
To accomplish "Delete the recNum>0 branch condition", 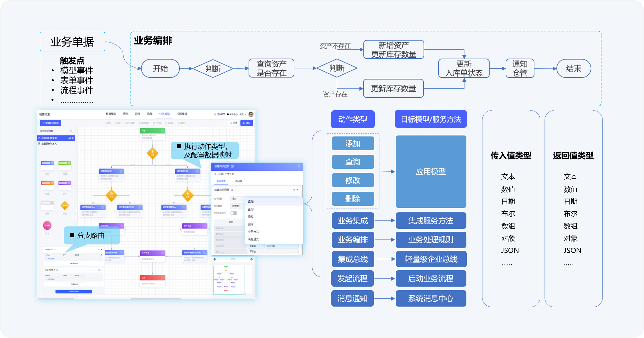I will tap(99, 249).
